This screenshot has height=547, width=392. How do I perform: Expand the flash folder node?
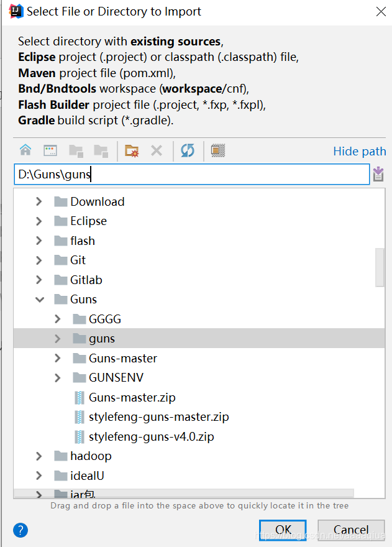tap(39, 241)
